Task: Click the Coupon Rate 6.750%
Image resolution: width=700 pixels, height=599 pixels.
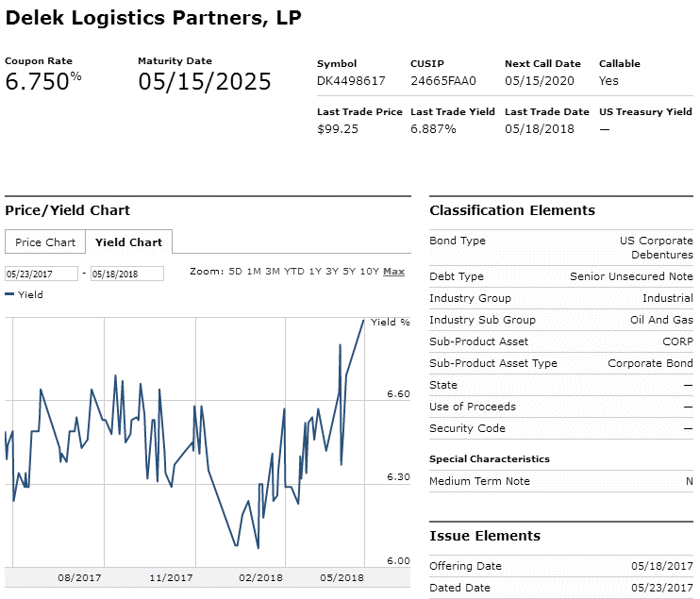Action: [x=43, y=81]
